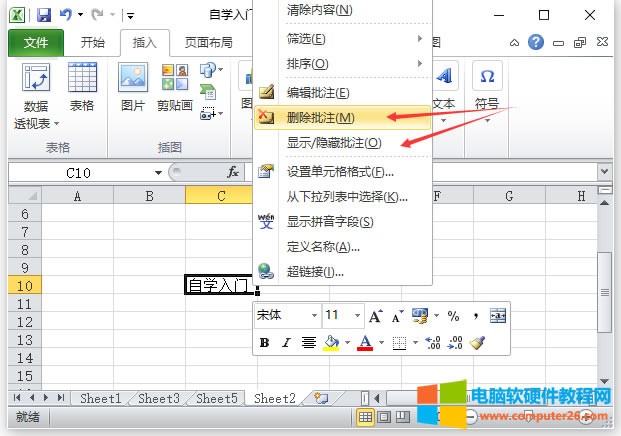Image resolution: width=621 pixels, height=436 pixels.
Task: Click Merge and Center icon
Action: point(497,316)
